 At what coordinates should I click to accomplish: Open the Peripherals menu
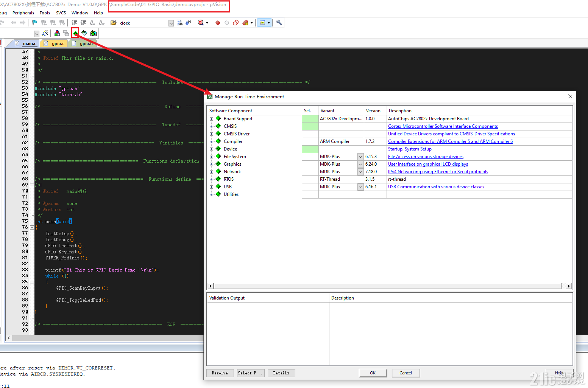[x=23, y=13]
